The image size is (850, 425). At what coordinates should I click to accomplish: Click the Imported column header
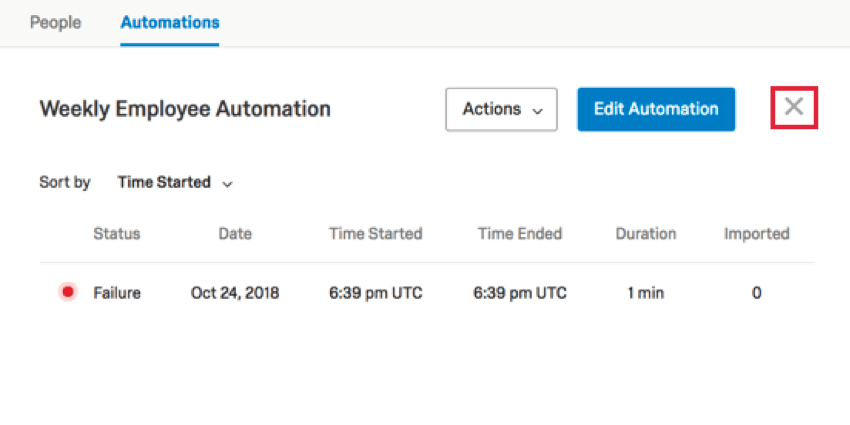pyautogui.click(x=757, y=234)
